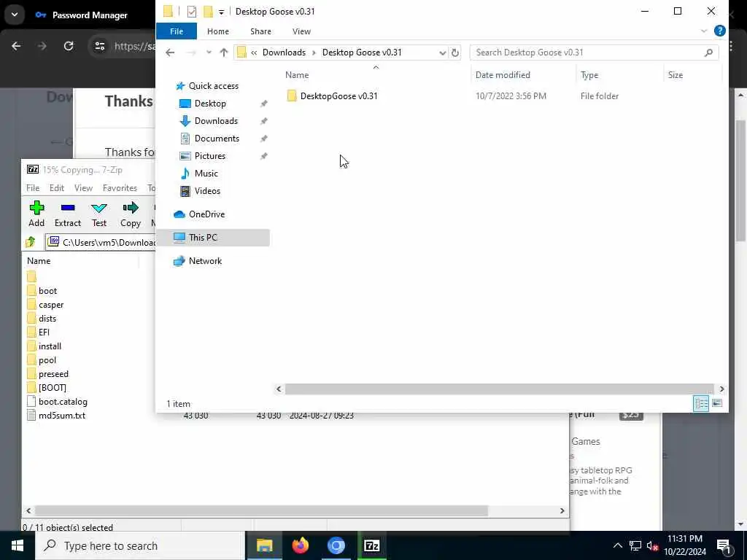Viewport: 747px width, 560px height.
Task: Click the Explorer search magnifier icon
Action: (708, 52)
